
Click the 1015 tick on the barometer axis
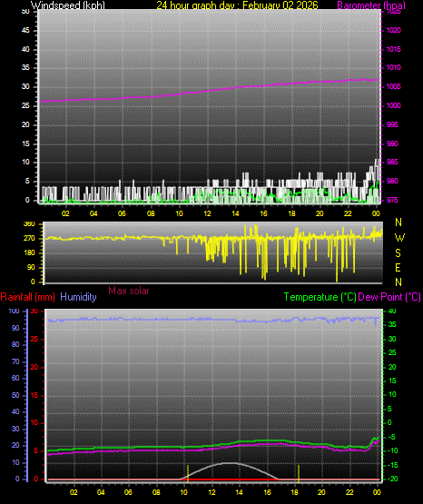(393, 49)
